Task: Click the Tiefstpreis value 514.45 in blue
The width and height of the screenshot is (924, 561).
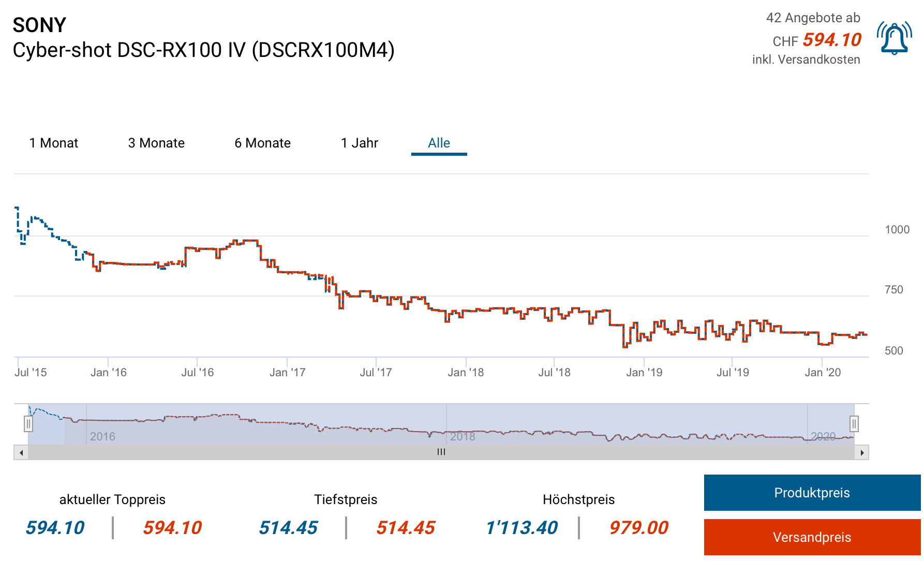Action: coord(288,528)
